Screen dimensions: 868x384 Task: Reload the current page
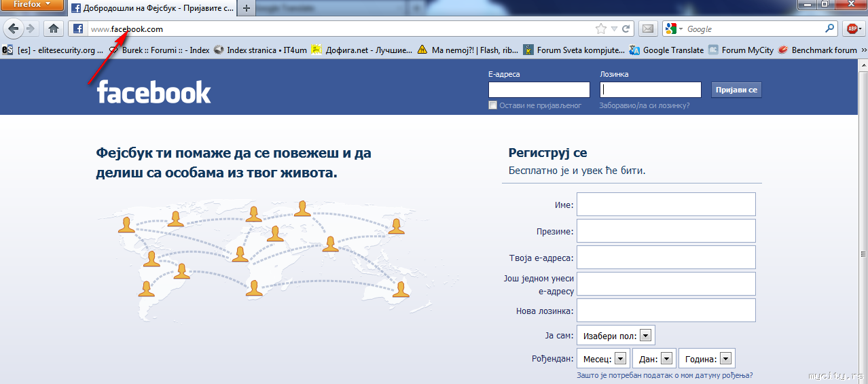(x=626, y=29)
